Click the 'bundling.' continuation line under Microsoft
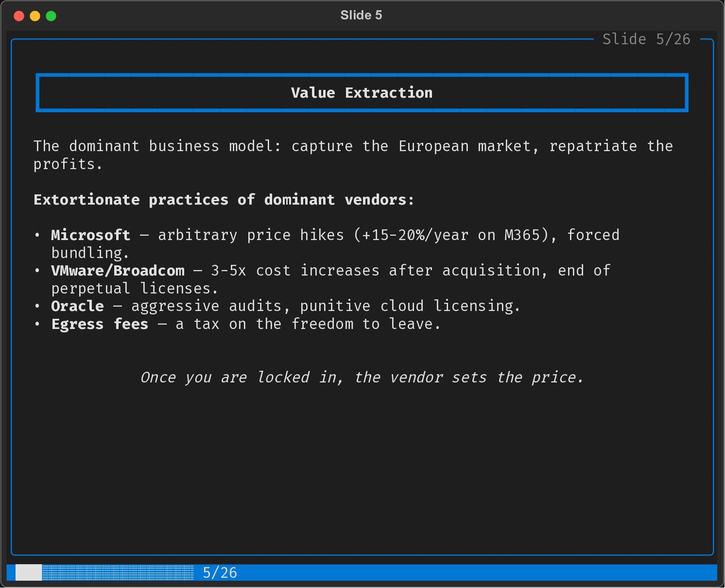Viewport: 725px width, 588px height. click(x=90, y=253)
